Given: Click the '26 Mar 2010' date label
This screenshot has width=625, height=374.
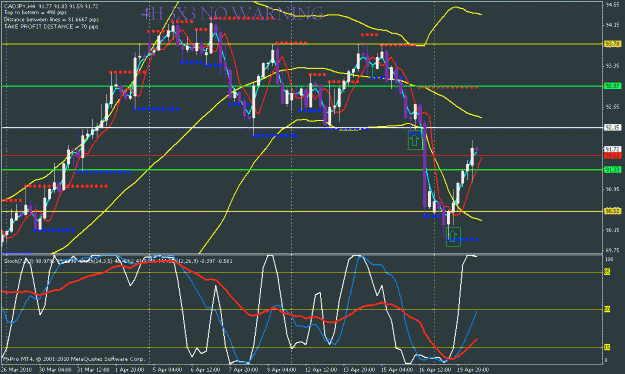Looking at the screenshot, I should [16, 370].
